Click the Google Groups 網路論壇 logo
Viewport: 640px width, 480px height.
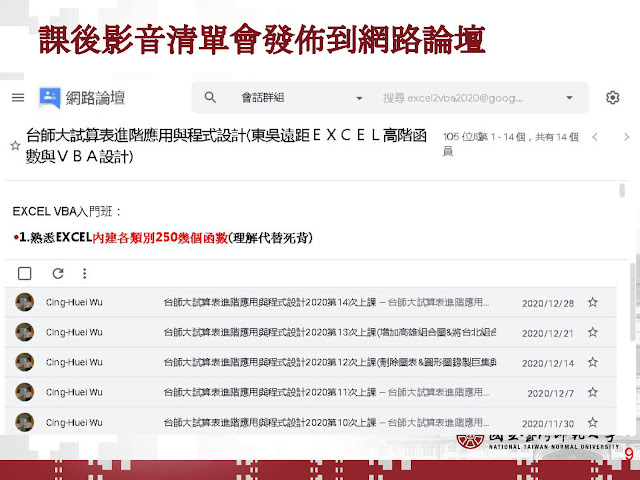pos(50,98)
